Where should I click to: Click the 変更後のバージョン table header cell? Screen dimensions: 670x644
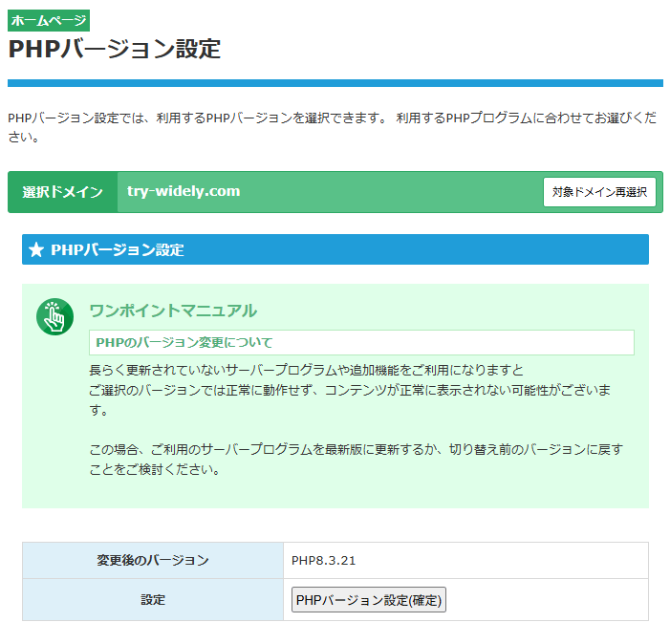153,561
